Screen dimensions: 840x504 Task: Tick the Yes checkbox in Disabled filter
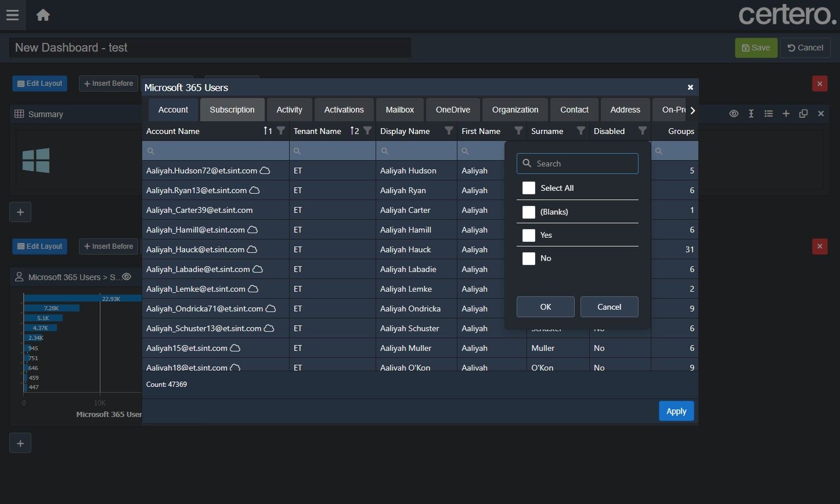pos(529,235)
